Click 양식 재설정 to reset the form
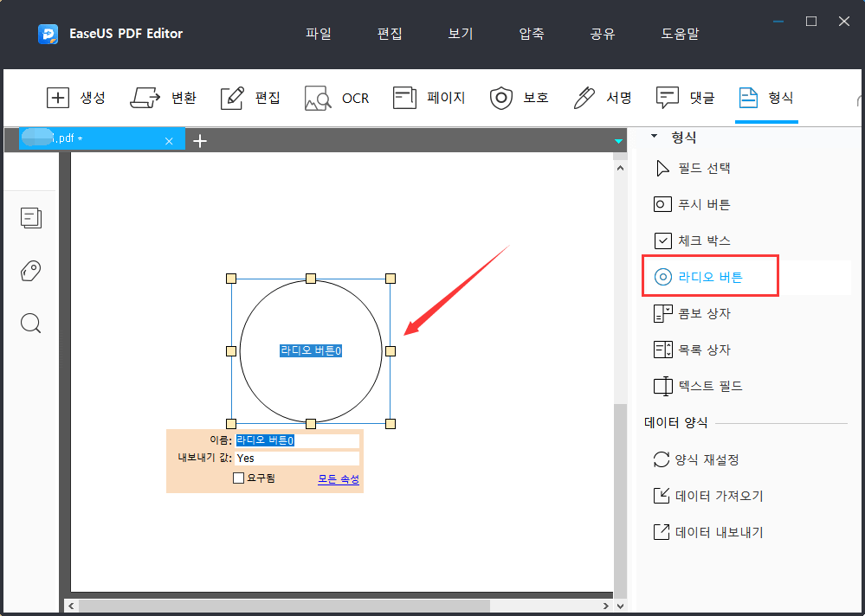The image size is (865, 616). tap(707, 460)
